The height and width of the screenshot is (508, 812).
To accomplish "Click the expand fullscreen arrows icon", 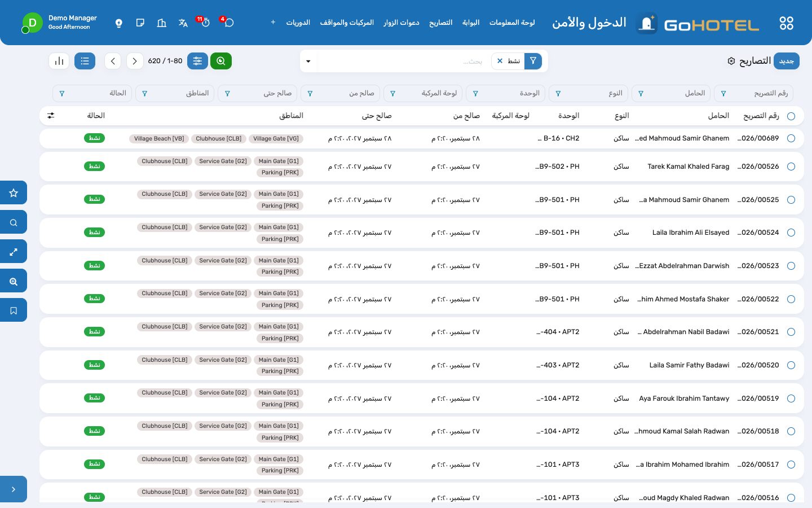I will tap(14, 252).
